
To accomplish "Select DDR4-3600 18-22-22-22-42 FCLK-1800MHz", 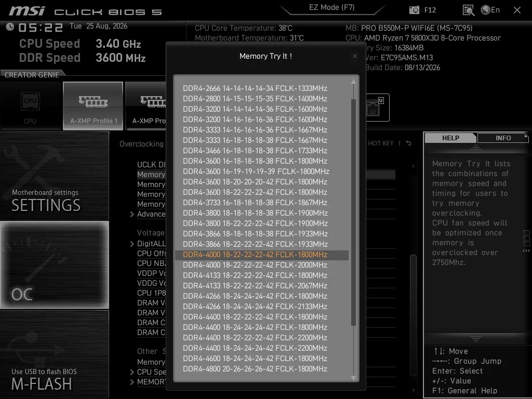I will 255,192.
